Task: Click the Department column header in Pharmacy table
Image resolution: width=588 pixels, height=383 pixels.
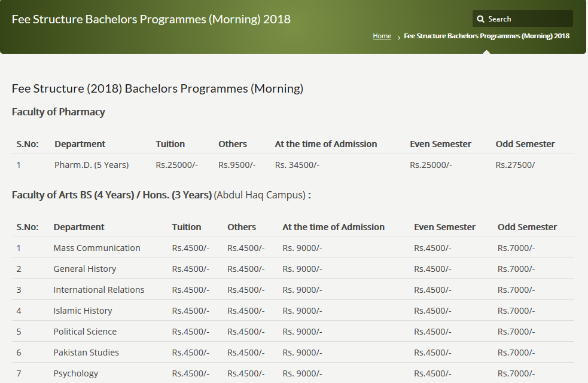Action: click(80, 144)
